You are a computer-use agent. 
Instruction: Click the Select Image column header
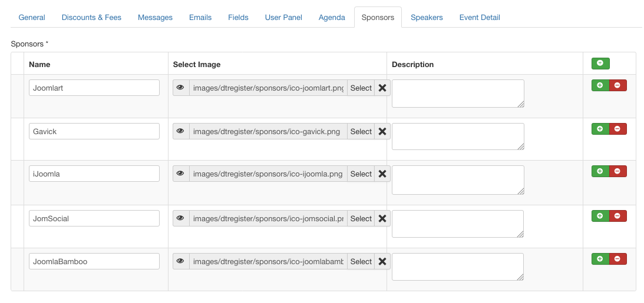point(197,64)
